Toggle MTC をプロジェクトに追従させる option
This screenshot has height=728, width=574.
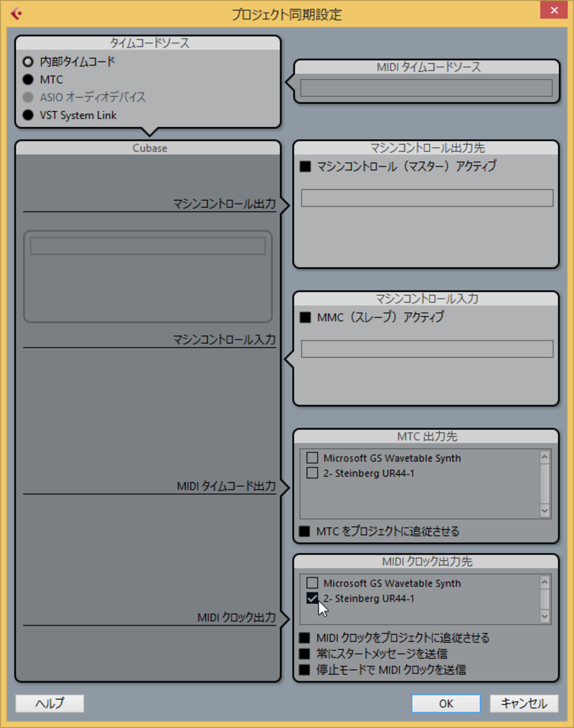(305, 531)
